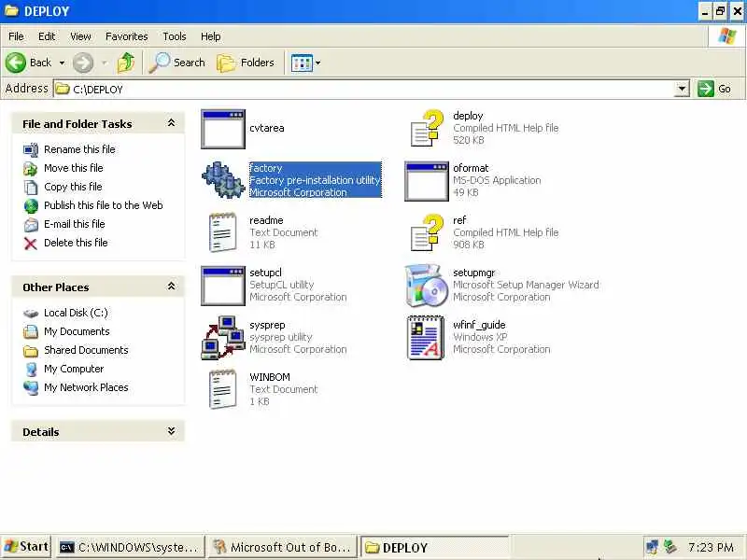Click the readme file name

(266, 220)
